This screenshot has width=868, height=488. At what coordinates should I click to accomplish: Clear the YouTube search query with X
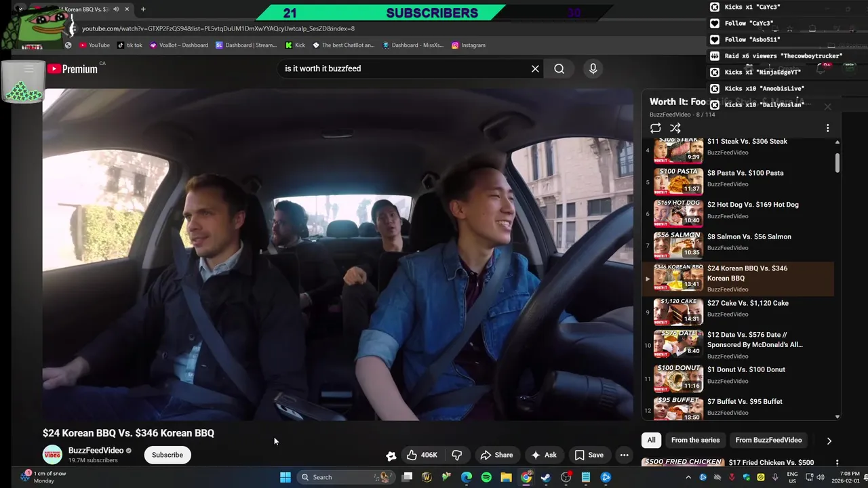pyautogui.click(x=535, y=68)
